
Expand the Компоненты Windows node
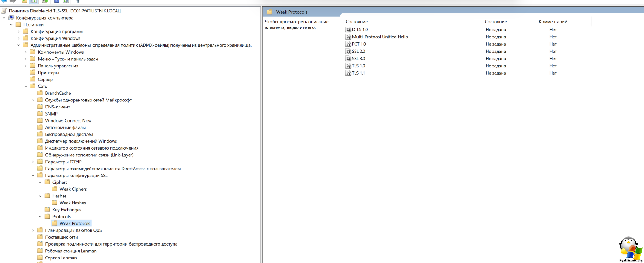[26, 52]
